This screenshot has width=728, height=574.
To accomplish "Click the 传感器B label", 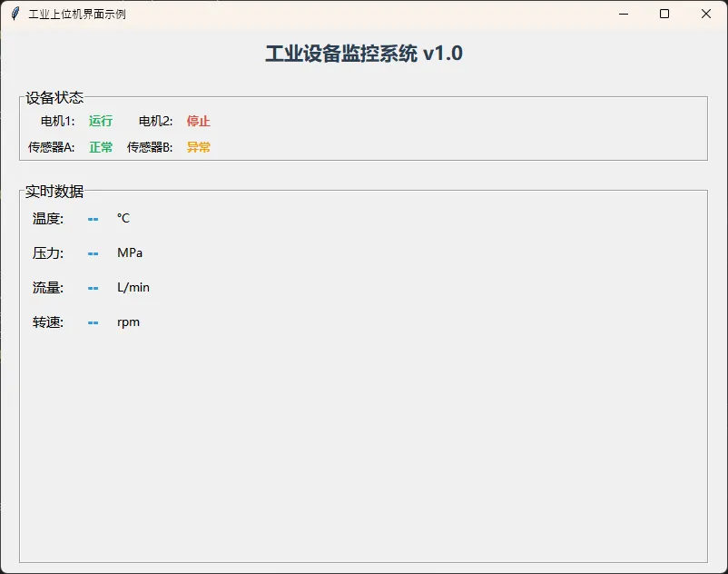I will coord(150,147).
